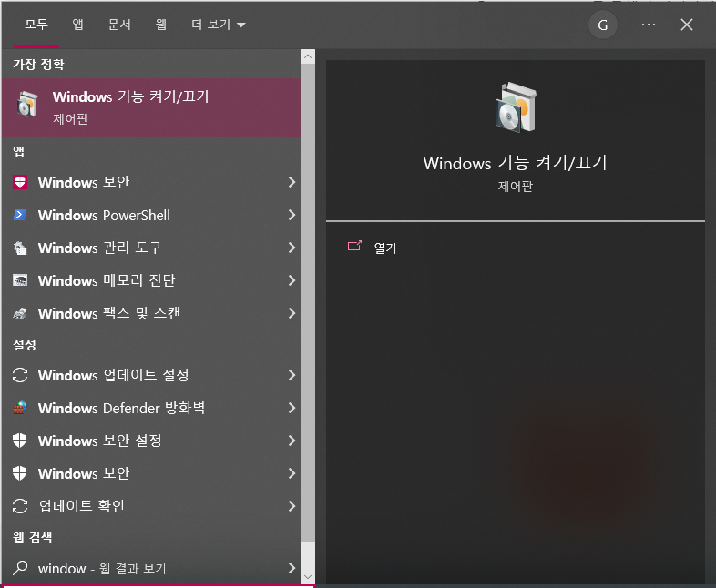The width and height of the screenshot is (716, 588).
Task: Click Windows 기능 켜기/끄기 title in details pane
Action: tap(515, 163)
